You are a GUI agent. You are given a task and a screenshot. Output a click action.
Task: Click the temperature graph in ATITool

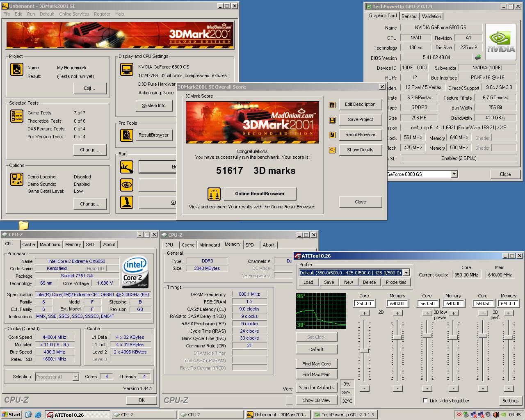(321, 310)
